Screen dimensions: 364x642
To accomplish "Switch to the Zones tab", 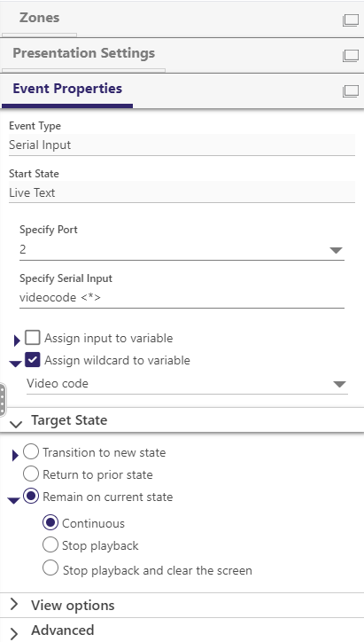I will click(39, 18).
